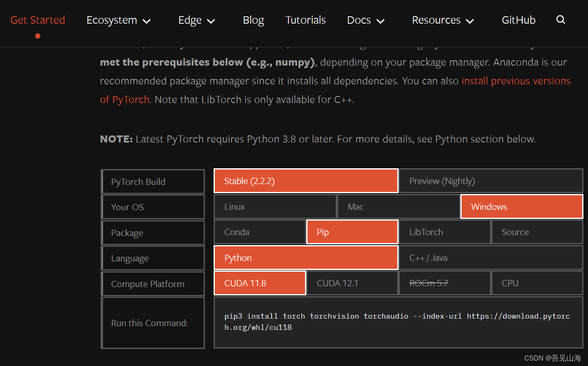Viewport: 588px width, 366px height.
Task: Go to the Get Started page
Action: (x=38, y=20)
